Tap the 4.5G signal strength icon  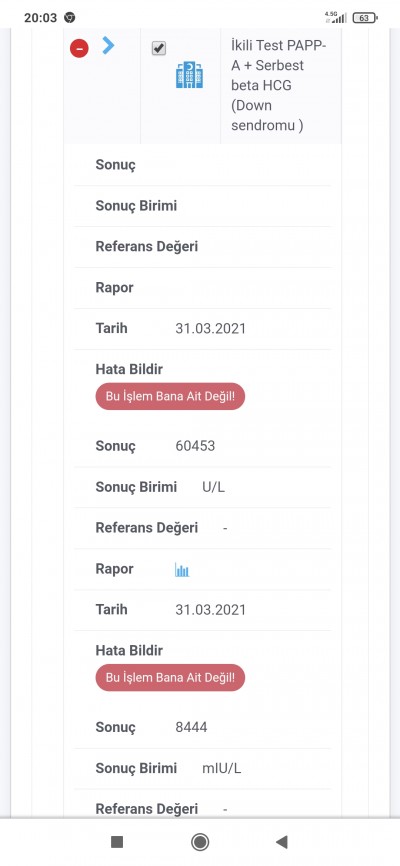[x=335, y=17]
